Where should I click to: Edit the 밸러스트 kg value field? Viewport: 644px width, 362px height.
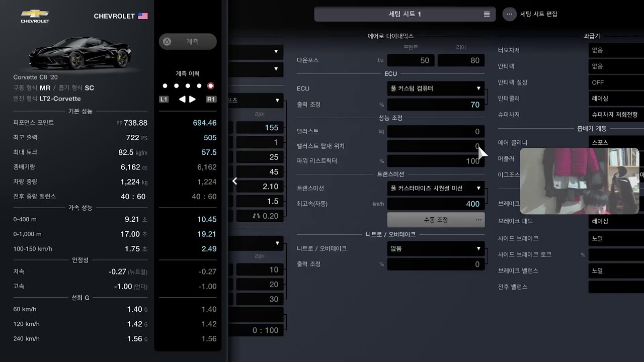[x=436, y=131]
